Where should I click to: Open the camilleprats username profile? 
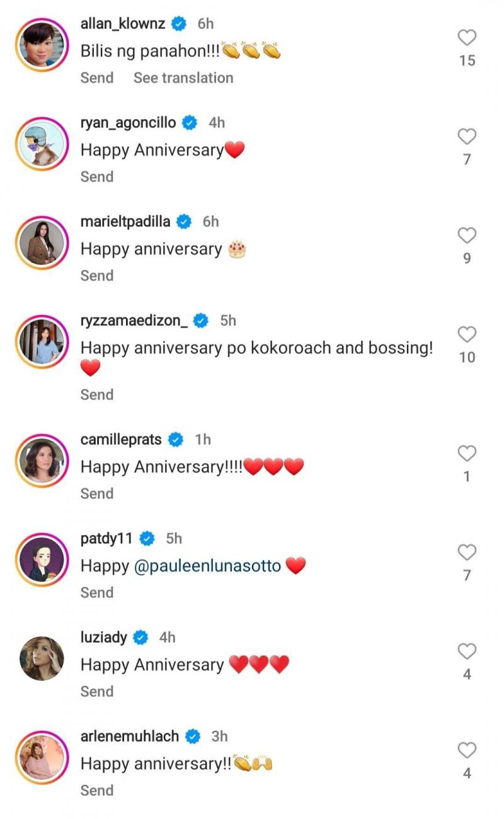[x=122, y=439]
